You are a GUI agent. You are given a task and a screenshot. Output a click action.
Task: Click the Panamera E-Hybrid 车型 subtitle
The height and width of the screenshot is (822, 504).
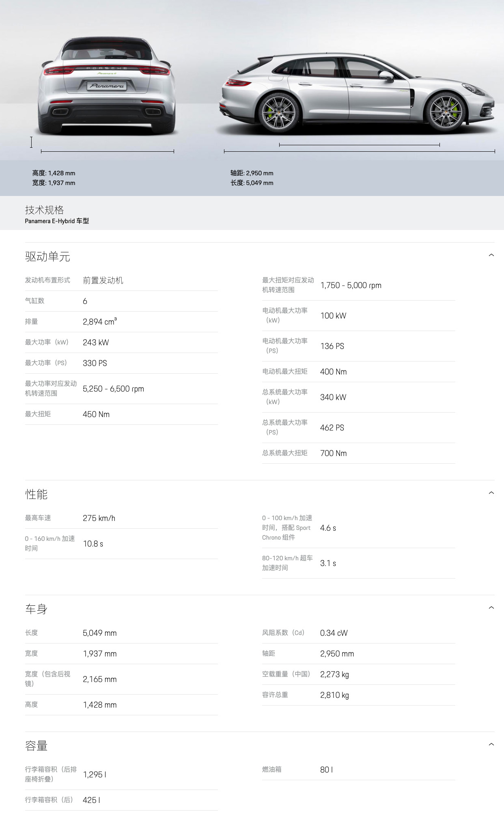tap(57, 221)
